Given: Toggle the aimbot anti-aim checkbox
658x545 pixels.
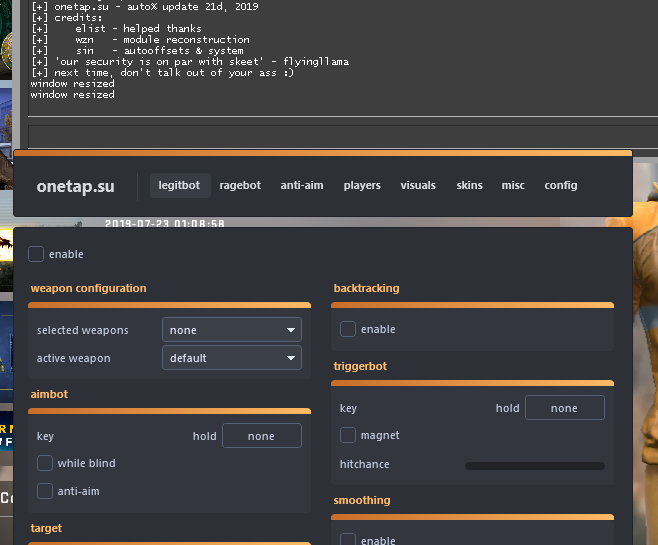Looking at the screenshot, I should pos(45,491).
